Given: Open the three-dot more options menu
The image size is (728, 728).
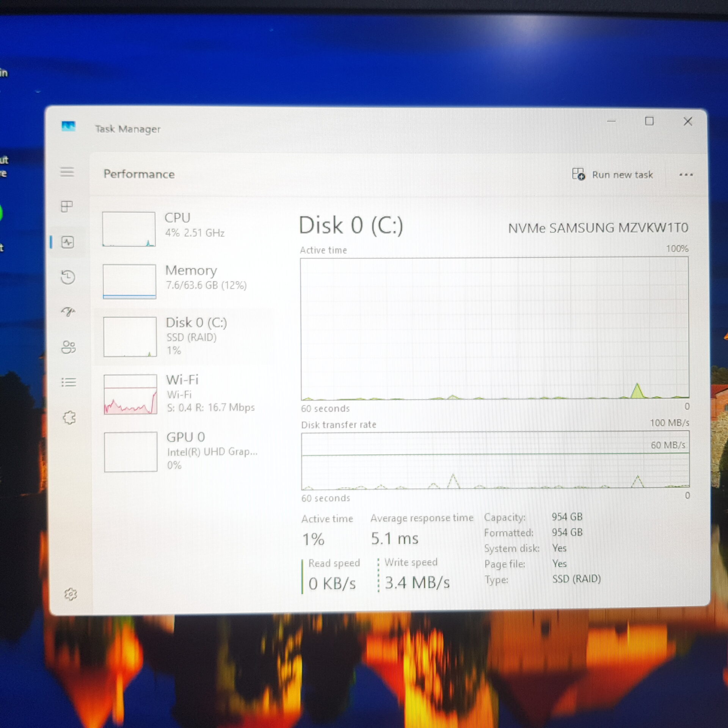Looking at the screenshot, I should [686, 175].
